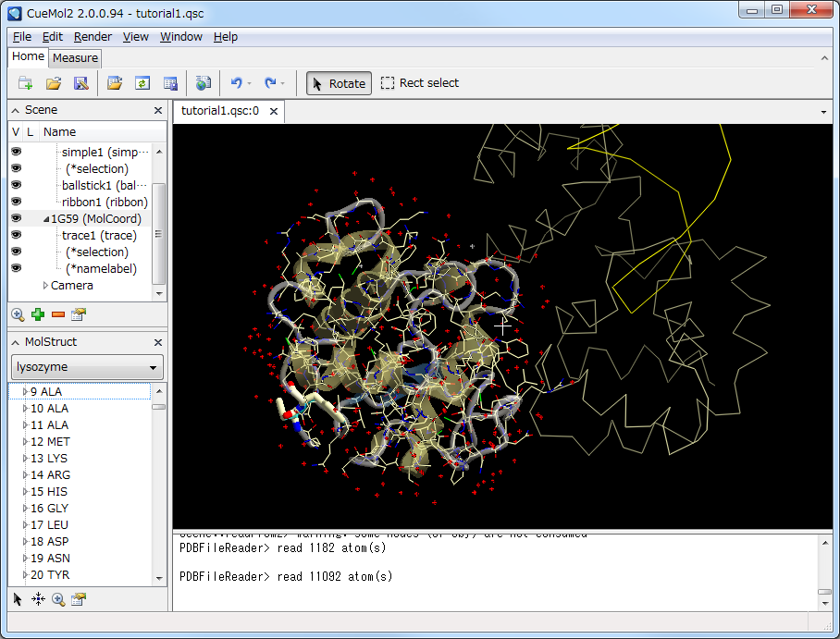The width and height of the screenshot is (840, 639).
Task: Open the Render menu
Action: [93, 36]
